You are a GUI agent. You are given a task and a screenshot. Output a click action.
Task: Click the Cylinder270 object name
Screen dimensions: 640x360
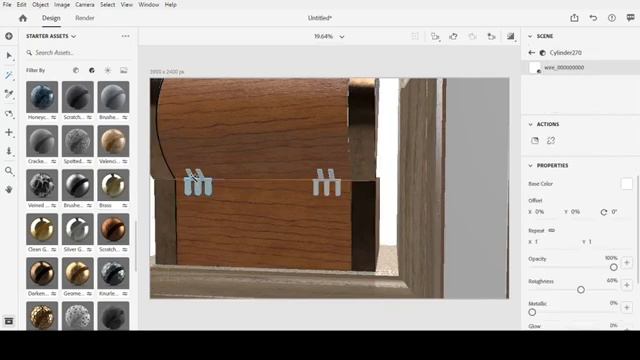[565, 53]
